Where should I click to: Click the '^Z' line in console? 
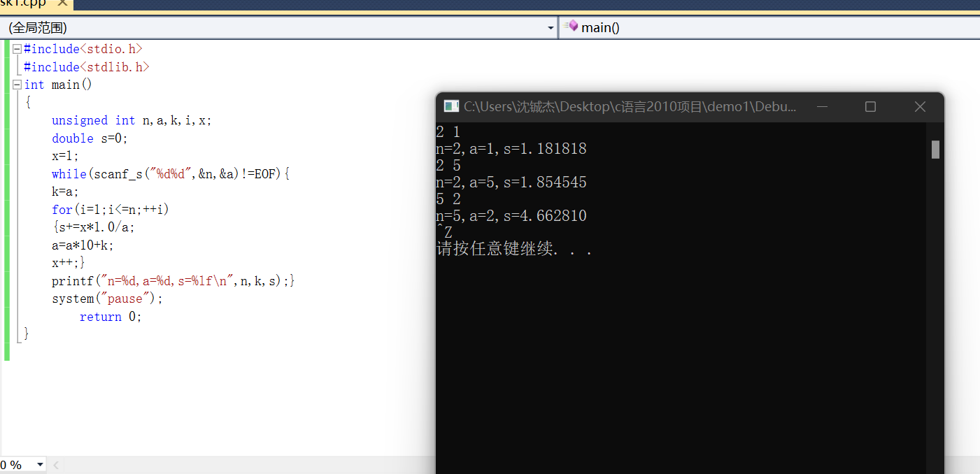click(444, 232)
